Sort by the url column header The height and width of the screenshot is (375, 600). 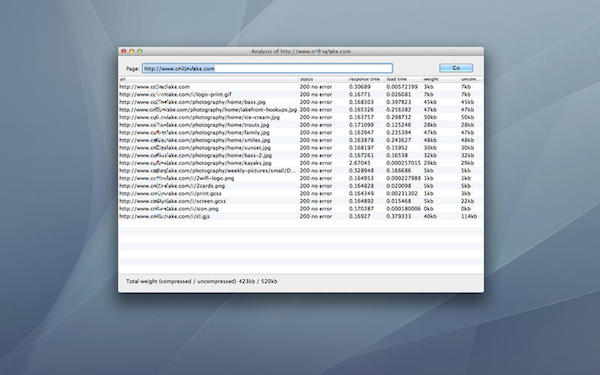point(208,79)
